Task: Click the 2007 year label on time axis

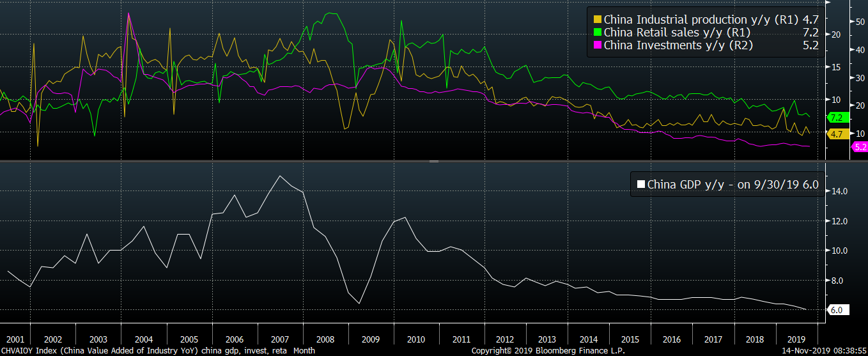Action: click(279, 339)
